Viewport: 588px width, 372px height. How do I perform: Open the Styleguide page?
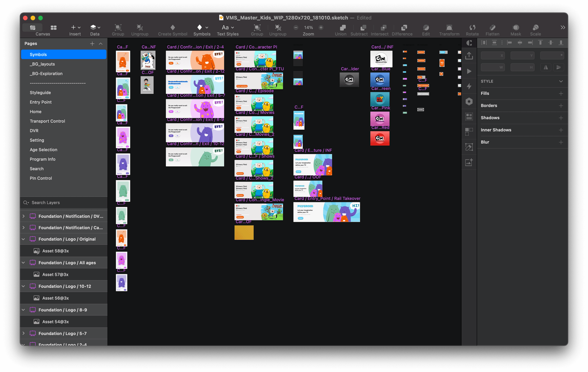40,93
